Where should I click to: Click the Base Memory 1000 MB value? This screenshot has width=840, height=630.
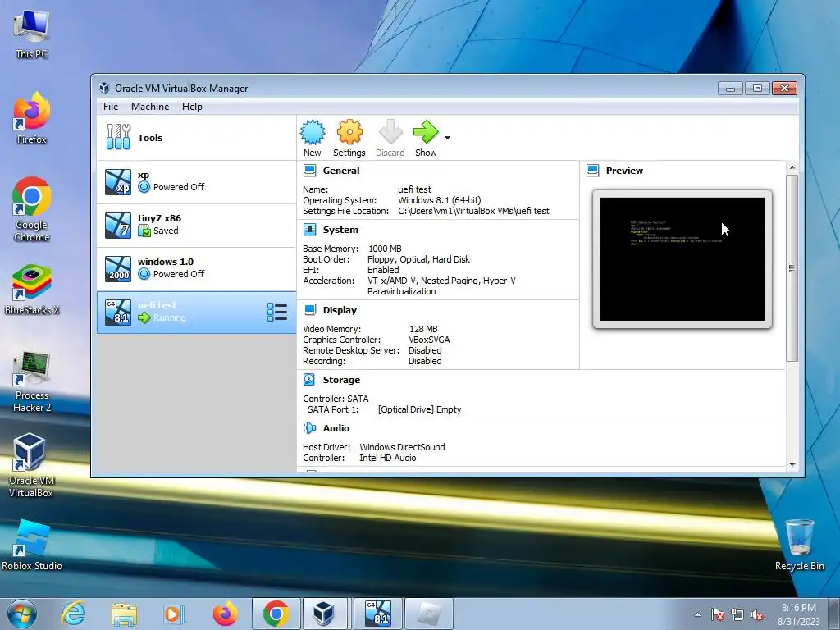(x=385, y=249)
